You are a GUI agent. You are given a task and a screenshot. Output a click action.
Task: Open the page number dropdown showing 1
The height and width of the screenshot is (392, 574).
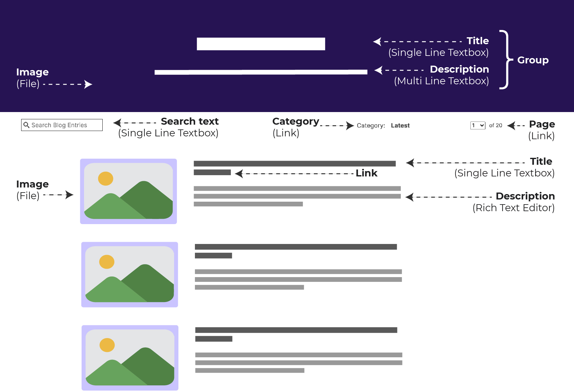(478, 125)
